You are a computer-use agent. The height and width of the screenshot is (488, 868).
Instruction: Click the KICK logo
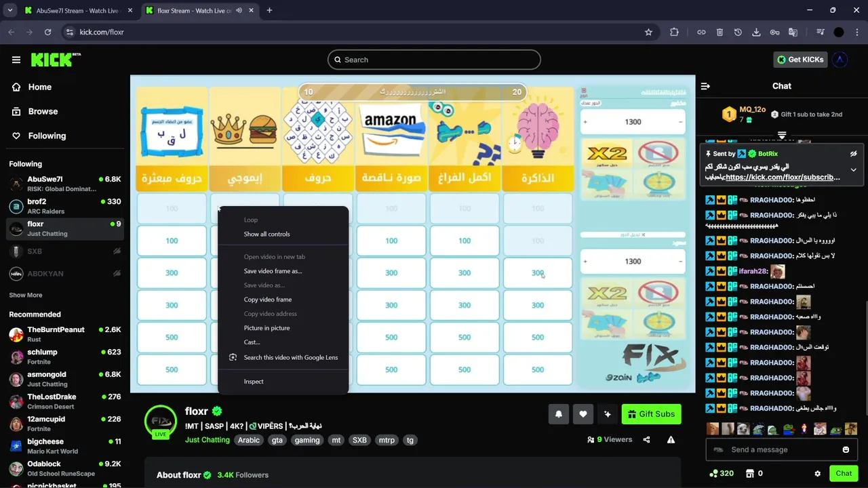pos(56,60)
